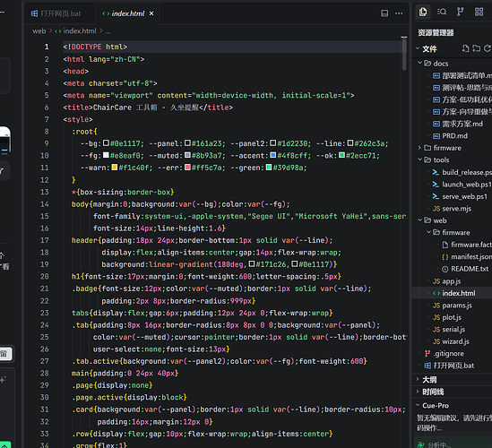492x448 pixels.
Task: Click the analyzing 分析中 status icon
Action: 421,444
